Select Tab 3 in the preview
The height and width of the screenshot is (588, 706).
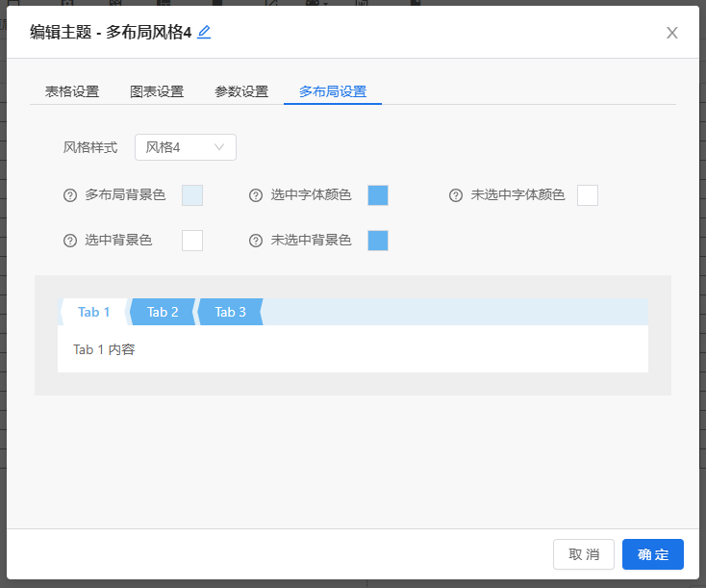230,312
